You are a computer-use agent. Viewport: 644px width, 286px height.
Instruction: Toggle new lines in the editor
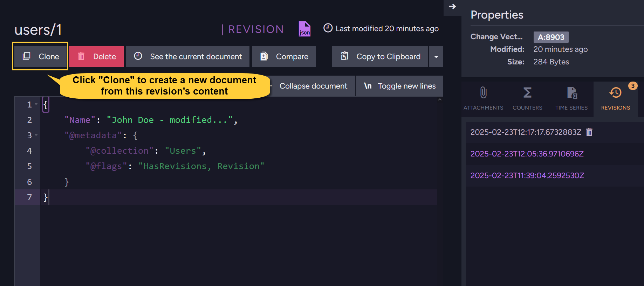pos(399,86)
